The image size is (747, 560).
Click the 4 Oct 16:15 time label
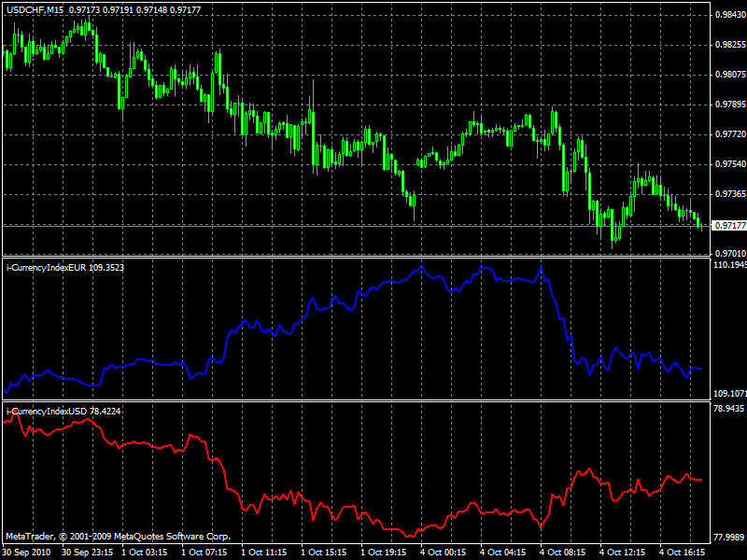[x=683, y=553]
